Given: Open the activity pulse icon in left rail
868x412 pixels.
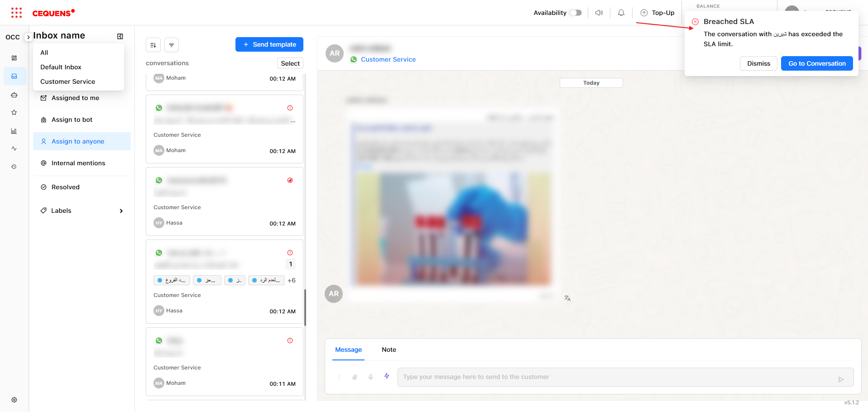Looking at the screenshot, I should (x=14, y=149).
